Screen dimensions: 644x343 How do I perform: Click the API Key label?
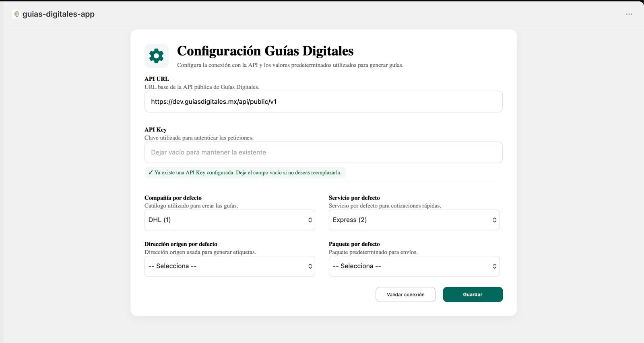click(x=155, y=129)
